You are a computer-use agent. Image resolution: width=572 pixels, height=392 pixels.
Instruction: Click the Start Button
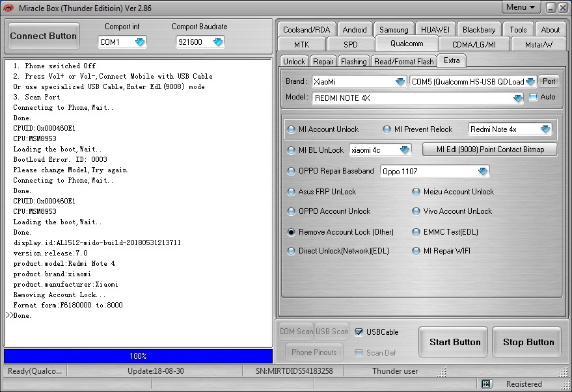pos(453,342)
